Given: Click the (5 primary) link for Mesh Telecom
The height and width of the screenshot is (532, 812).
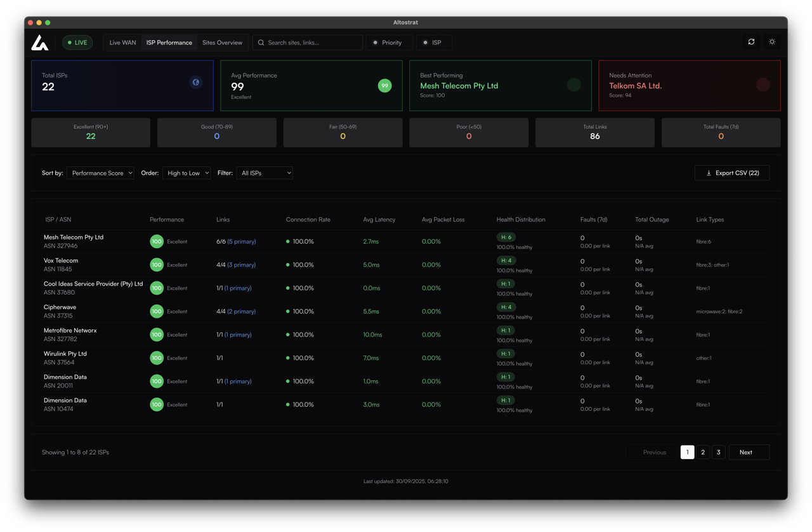Looking at the screenshot, I should (x=242, y=242).
